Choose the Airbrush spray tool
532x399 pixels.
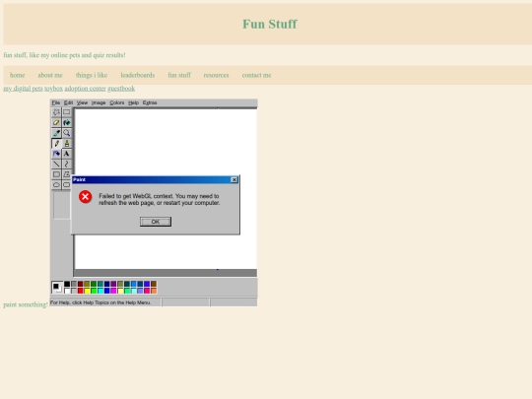pyautogui.click(x=56, y=154)
